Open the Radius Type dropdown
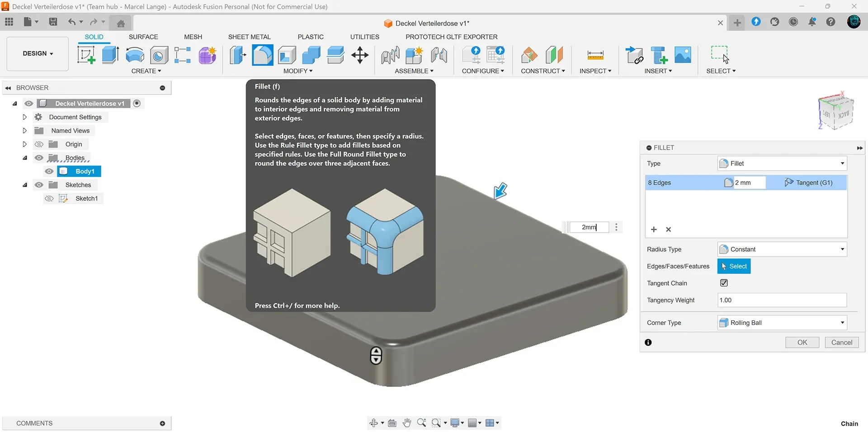Image resolution: width=868 pixels, height=432 pixels. [782, 249]
